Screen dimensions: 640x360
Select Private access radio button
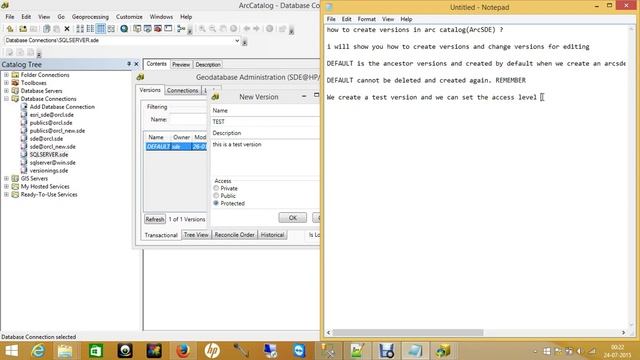(216, 188)
